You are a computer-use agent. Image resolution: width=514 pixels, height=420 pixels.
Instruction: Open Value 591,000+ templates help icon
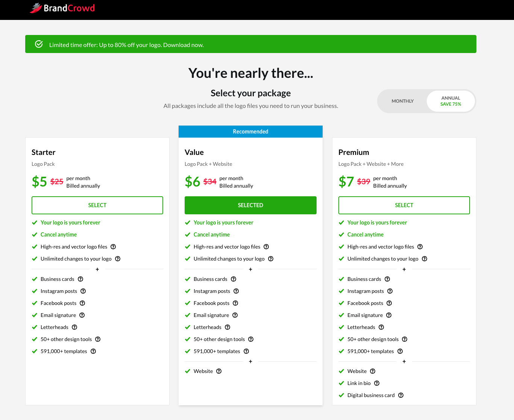pyautogui.click(x=246, y=351)
